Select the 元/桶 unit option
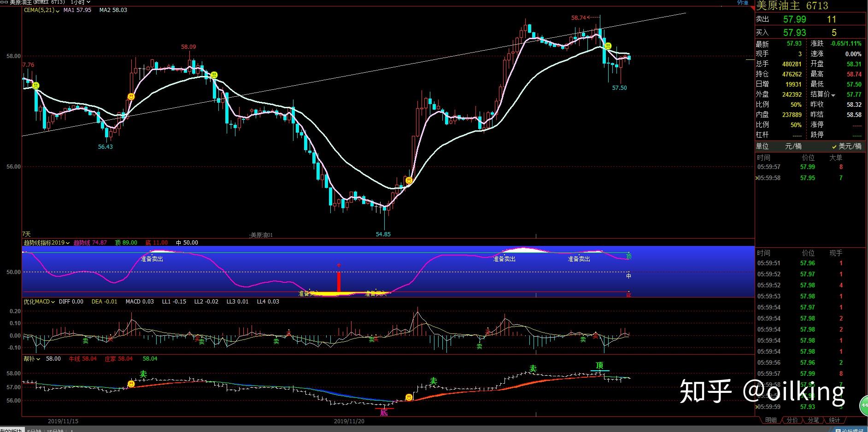 793,146
